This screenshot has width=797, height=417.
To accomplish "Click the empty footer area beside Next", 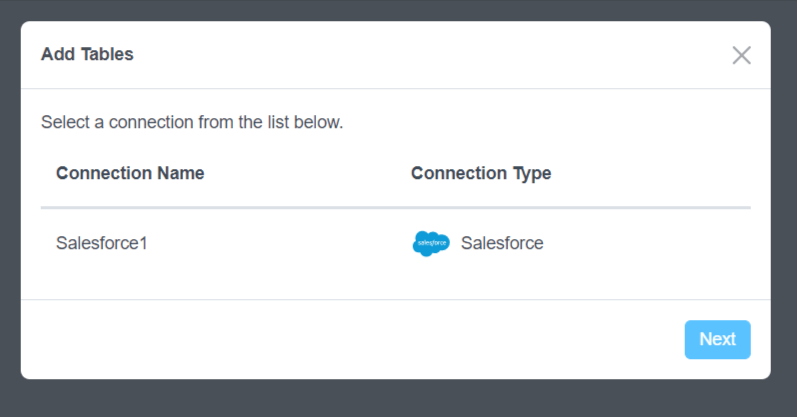I will point(350,339).
